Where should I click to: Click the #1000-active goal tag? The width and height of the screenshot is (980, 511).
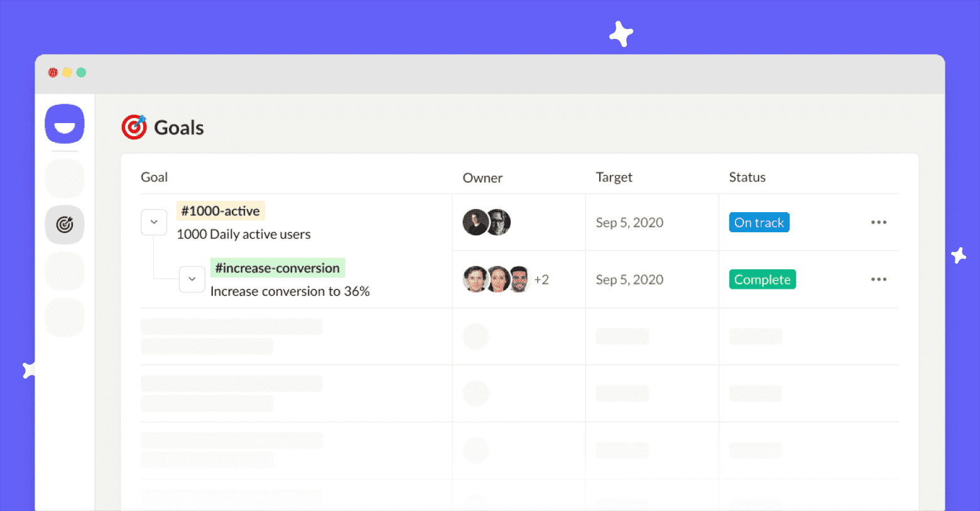pos(220,211)
